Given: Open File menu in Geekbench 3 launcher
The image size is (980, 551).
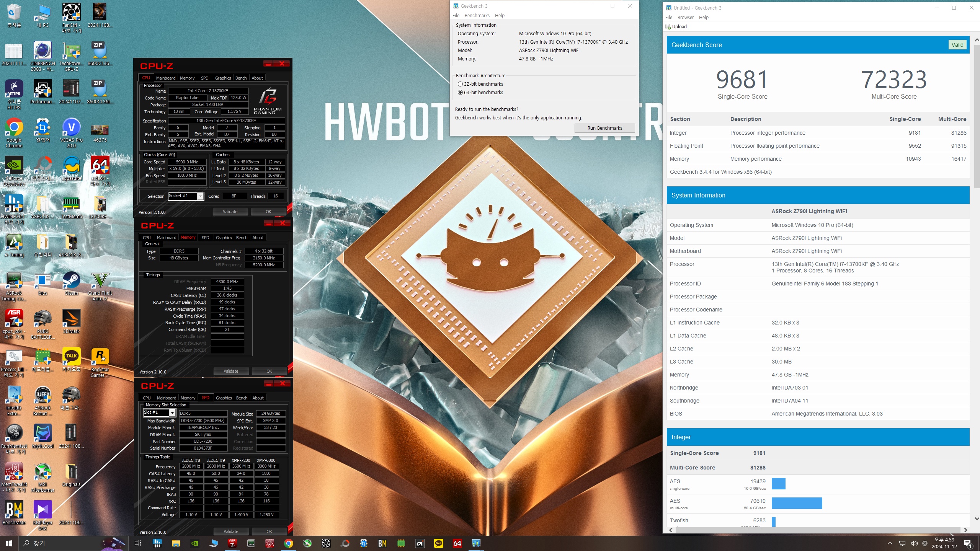Looking at the screenshot, I should click(456, 16).
